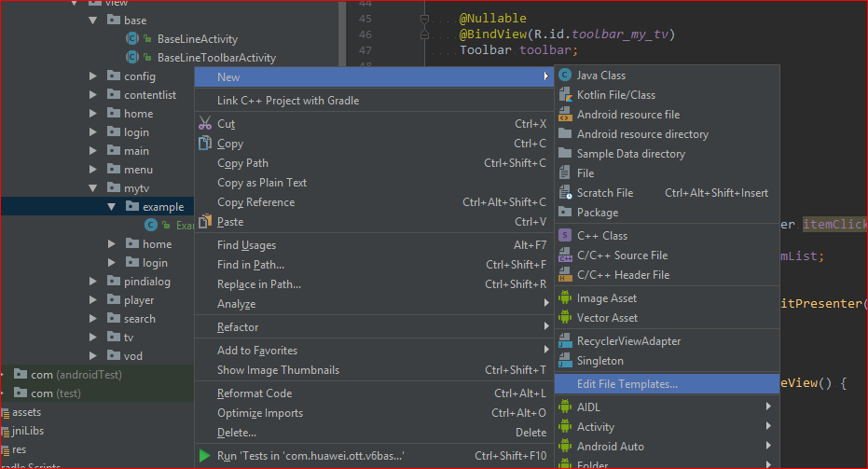868x469 pixels.
Task: Click the green Run Tests arrow icon
Action: [205, 456]
